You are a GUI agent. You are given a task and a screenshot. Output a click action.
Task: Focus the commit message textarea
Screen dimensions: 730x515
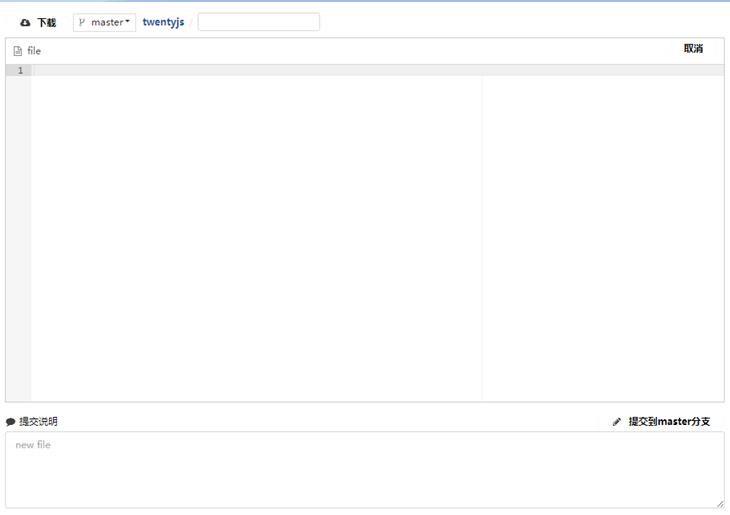coord(365,470)
